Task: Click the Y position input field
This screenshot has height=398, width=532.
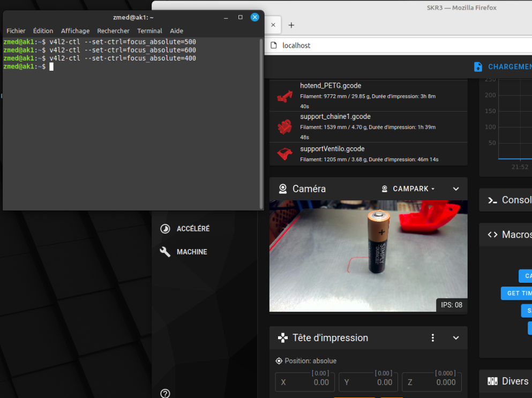Action: click(369, 382)
